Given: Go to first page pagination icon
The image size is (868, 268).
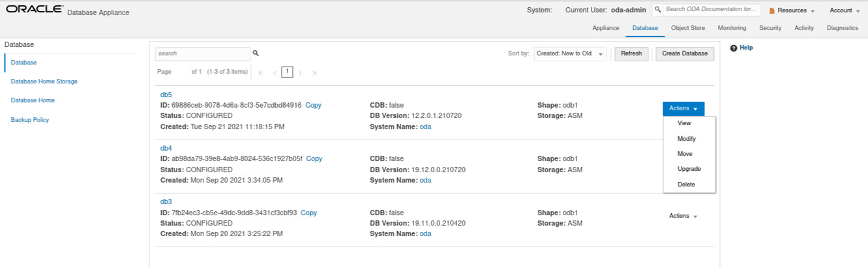Looking at the screenshot, I should [x=261, y=72].
